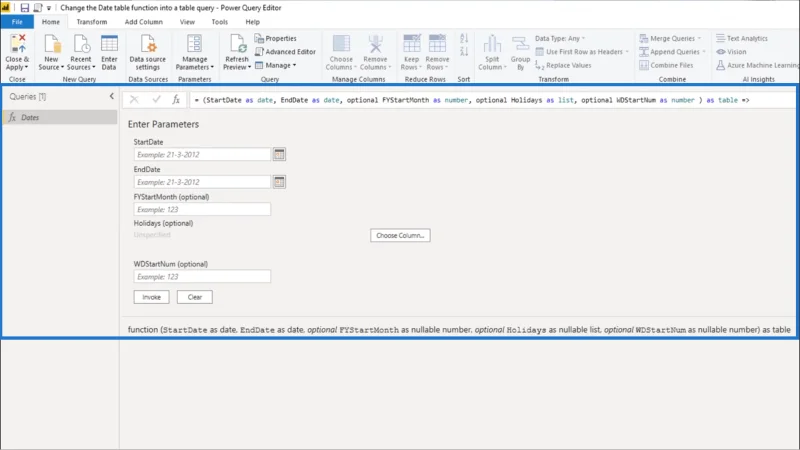Image resolution: width=800 pixels, height=450 pixels.
Task: Confirm formula with the checkmark icon
Action: (x=156, y=100)
